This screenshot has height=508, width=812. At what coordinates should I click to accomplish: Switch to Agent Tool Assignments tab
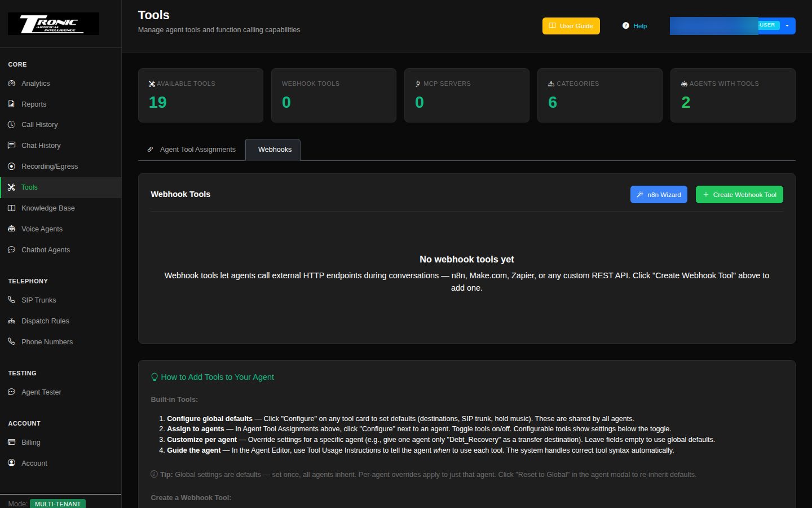192,150
